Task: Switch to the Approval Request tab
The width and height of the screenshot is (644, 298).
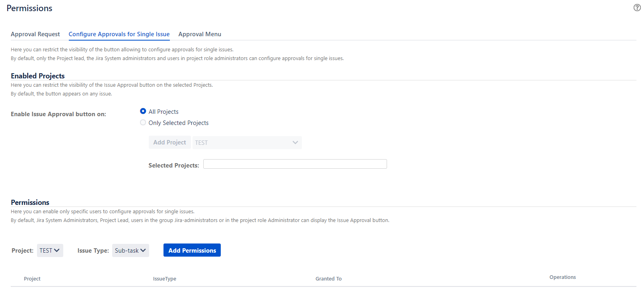Action: (35, 34)
